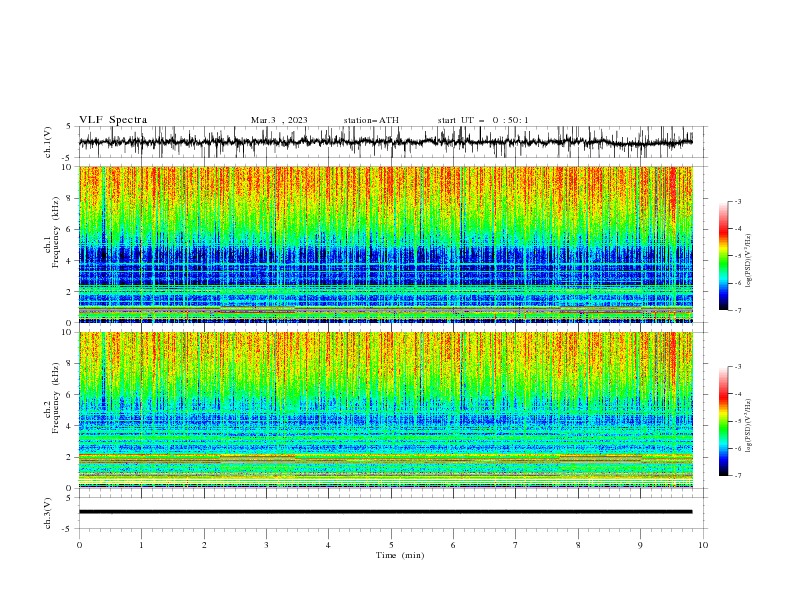Viewport: 792px width, 612px height.
Task: Click the "ch.3(V)" axis label
Action: [48, 513]
